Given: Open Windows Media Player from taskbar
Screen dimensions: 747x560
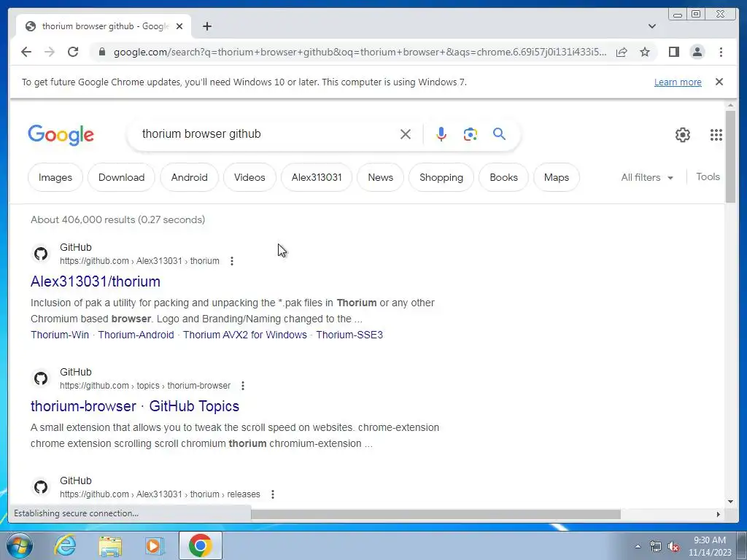Looking at the screenshot, I should [x=154, y=545].
